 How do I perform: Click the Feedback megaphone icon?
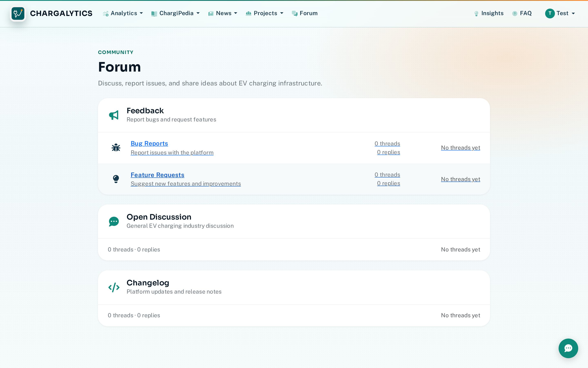click(x=114, y=115)
